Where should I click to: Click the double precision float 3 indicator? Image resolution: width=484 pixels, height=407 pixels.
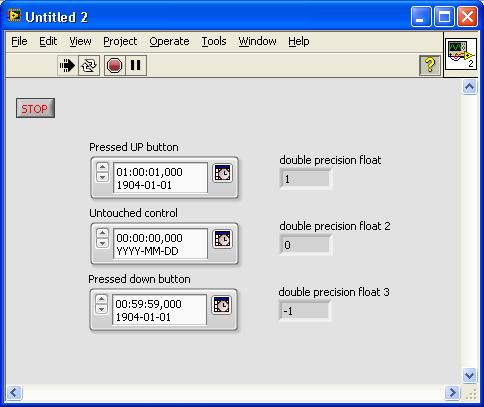pos(304,311)
